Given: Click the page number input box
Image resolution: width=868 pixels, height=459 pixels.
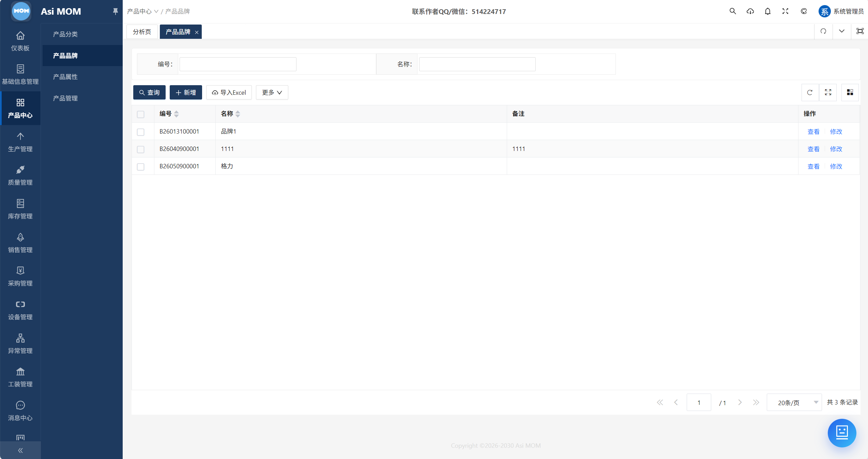Looking at the screenshot, I should [699, 402].
